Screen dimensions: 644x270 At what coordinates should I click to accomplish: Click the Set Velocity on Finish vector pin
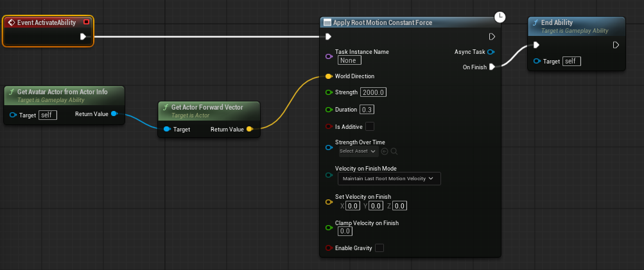(x=329, y=202)
